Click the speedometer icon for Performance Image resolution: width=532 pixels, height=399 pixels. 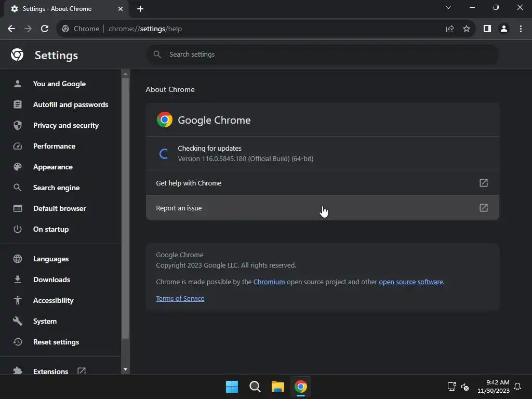pyautogui.click(x=18, y=146)
